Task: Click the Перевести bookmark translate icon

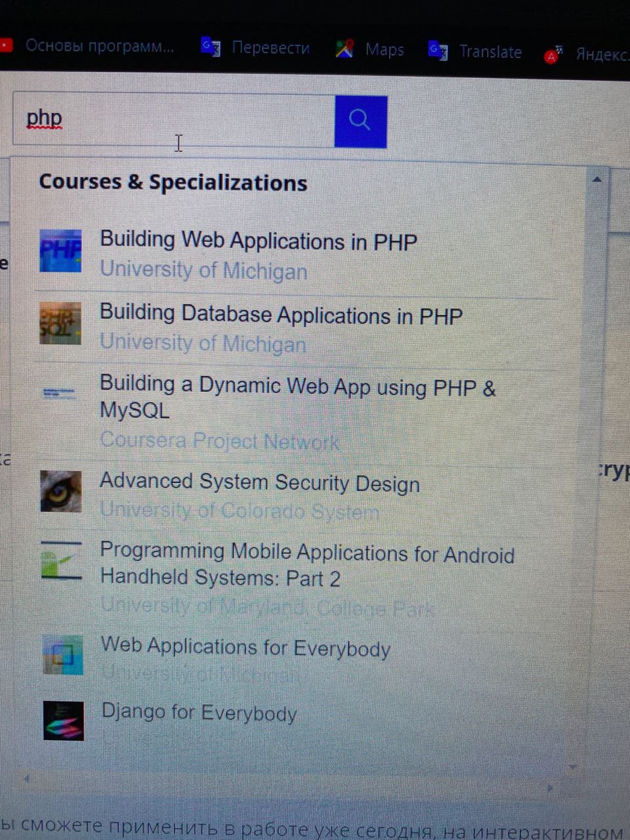Action: [x=210, y=47]
